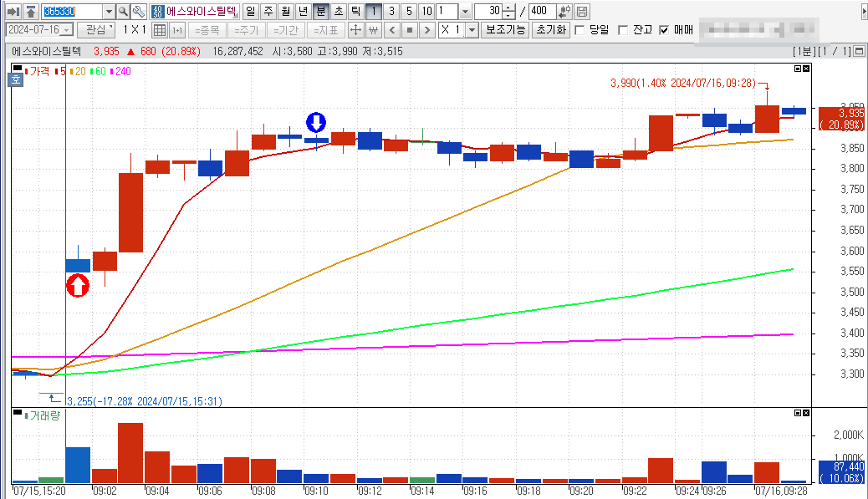Click the candle count field showing 30
The height and width of the screenshot is (499, 868).
pos(489,11)
